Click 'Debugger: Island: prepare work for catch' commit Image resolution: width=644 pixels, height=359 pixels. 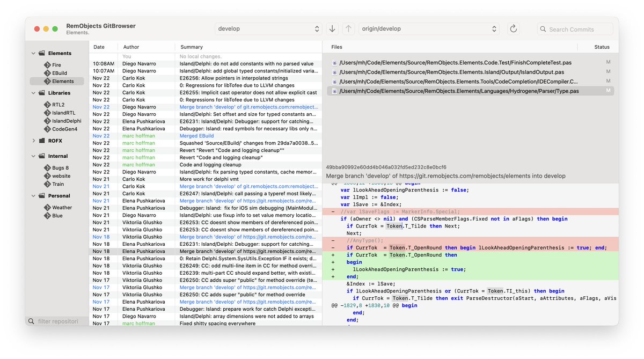(206, 309)
